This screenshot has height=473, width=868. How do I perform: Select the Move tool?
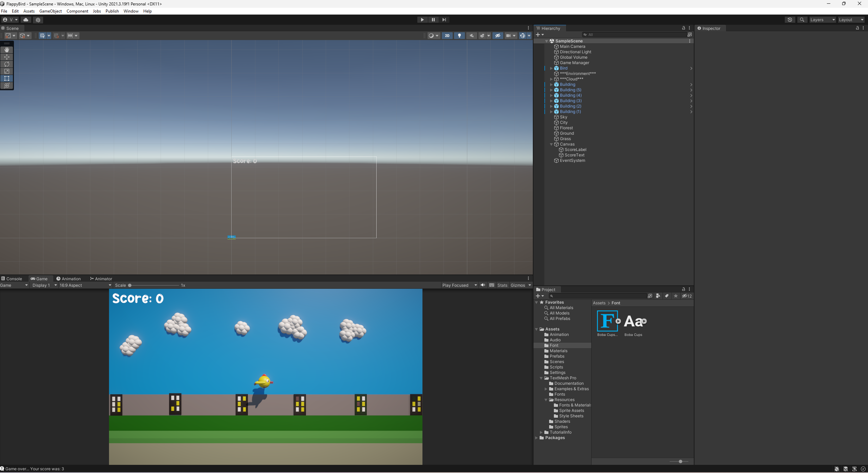[7, 57]
